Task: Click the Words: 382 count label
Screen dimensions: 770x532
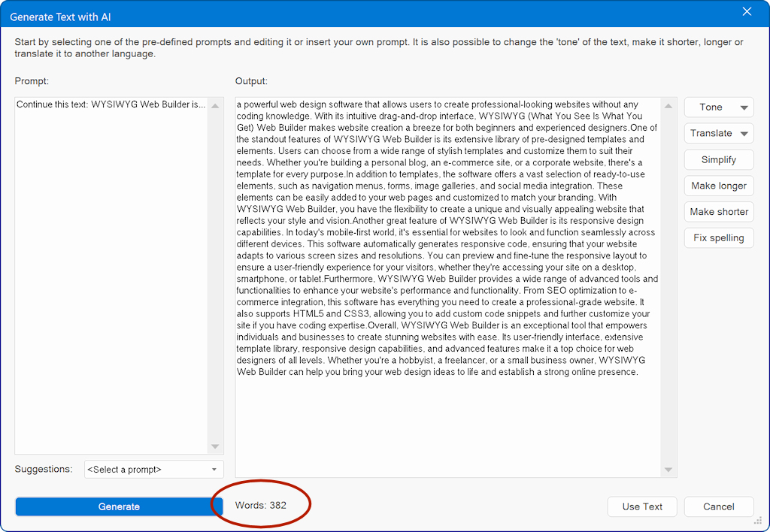Action: (261, 505)
